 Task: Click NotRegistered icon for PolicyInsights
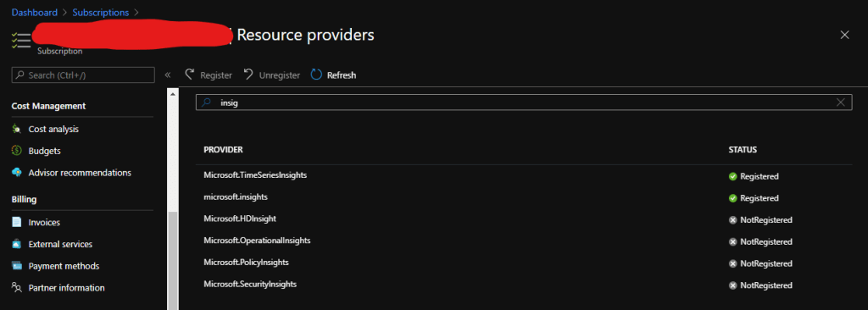pos(733,263)
